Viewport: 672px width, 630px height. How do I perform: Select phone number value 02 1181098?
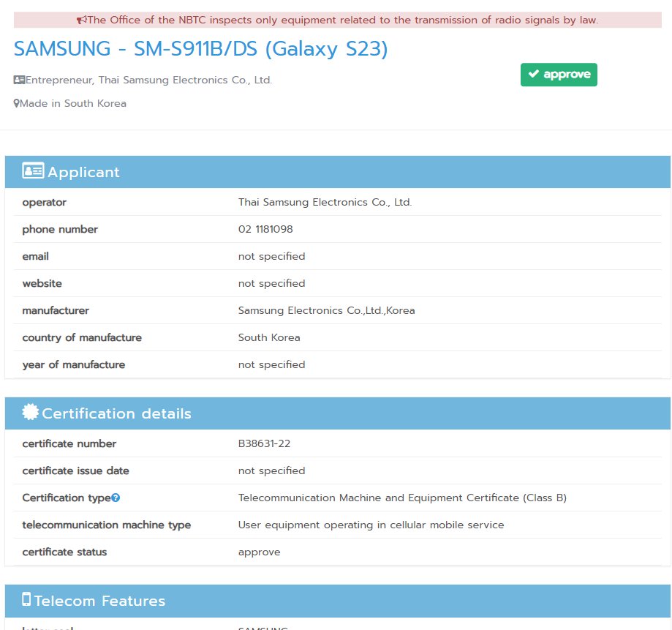point(265,229)
